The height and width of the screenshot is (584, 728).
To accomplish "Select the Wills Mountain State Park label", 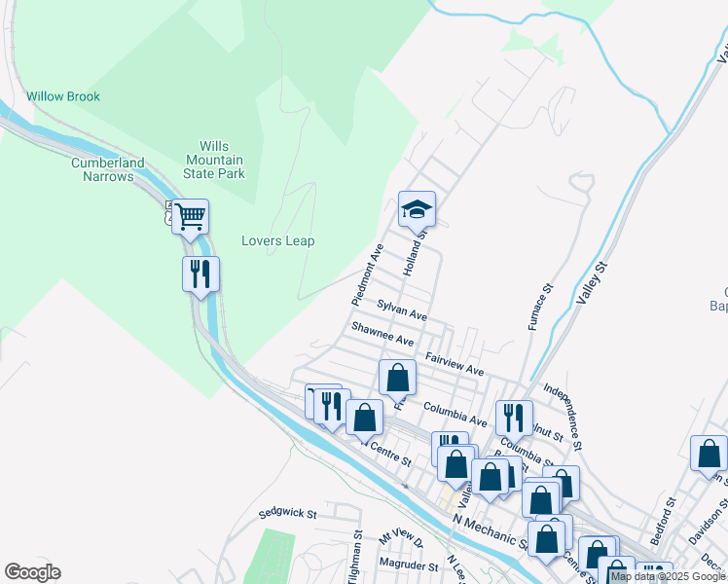I will 214,160.
